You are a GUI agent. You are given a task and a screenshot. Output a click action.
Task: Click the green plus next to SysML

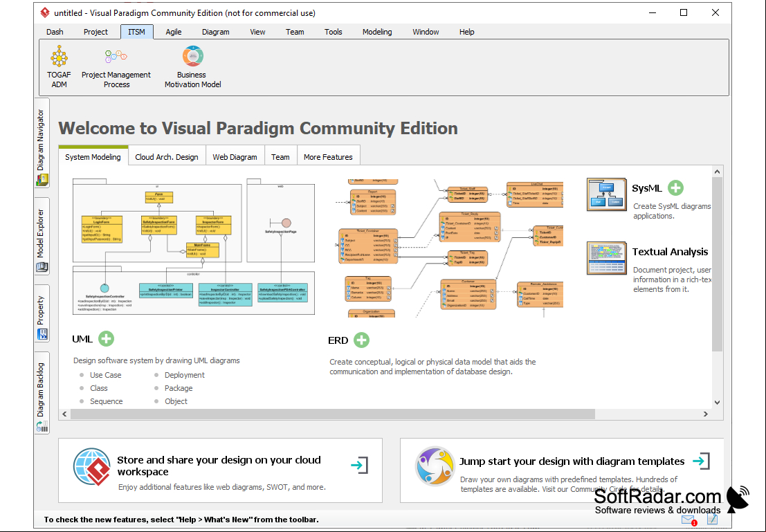675,188
